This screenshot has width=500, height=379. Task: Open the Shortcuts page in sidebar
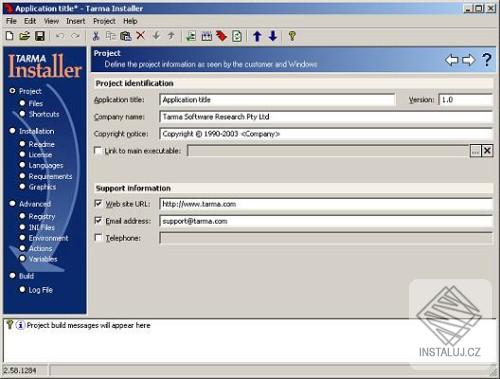pos(44,114)
